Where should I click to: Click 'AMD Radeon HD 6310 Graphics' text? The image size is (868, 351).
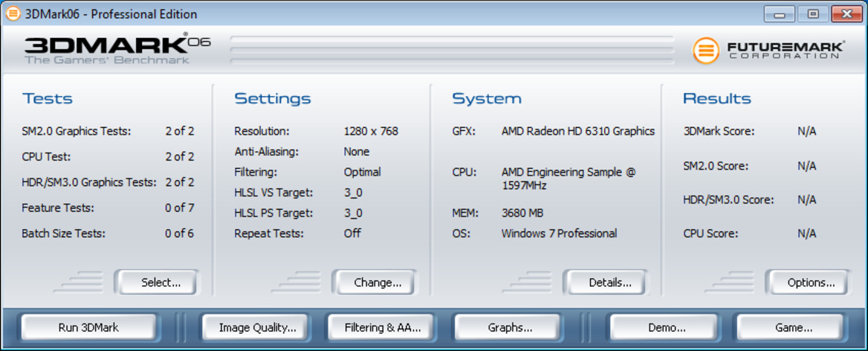click(x=578, y=131)
